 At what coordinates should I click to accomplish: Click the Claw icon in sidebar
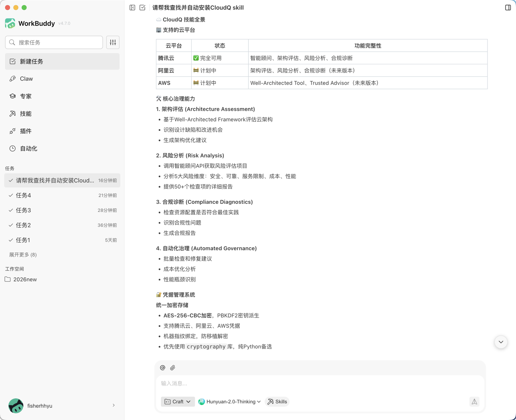(13, 79)
